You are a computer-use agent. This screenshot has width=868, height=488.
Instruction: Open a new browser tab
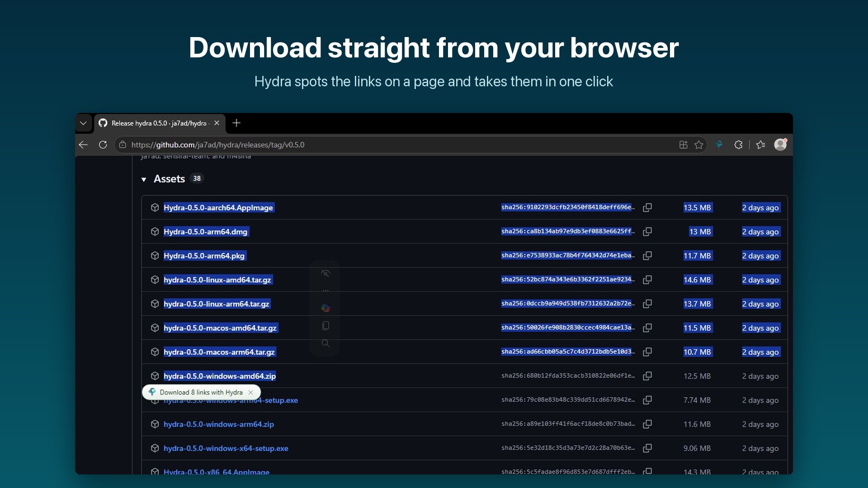click(x=236, y=123)
